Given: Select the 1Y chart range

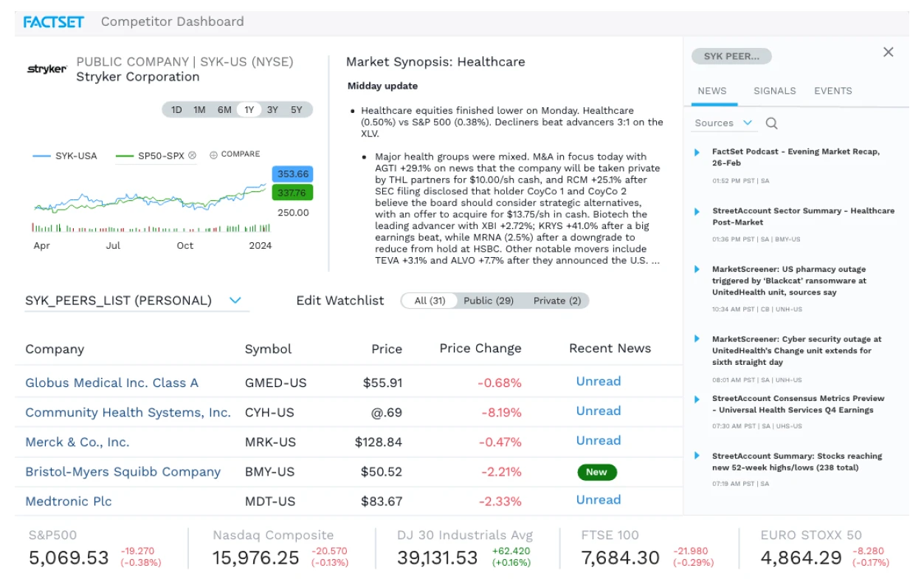Looking at the screenshot, I should 249,110.
